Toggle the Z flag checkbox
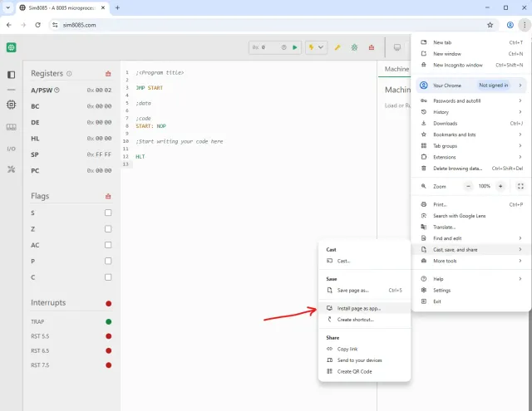The image size is (532, 411). pyautogui.click(x=108, y=229)
